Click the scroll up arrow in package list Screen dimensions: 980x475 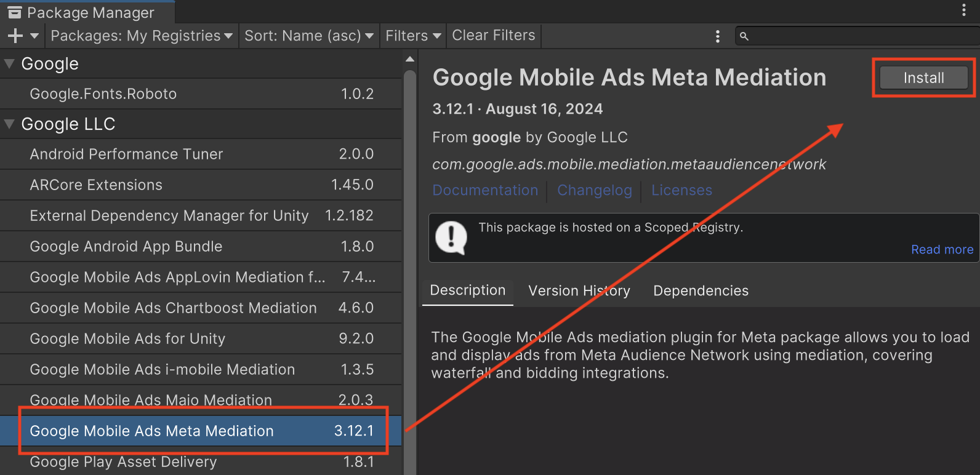[x=410, y=59]
